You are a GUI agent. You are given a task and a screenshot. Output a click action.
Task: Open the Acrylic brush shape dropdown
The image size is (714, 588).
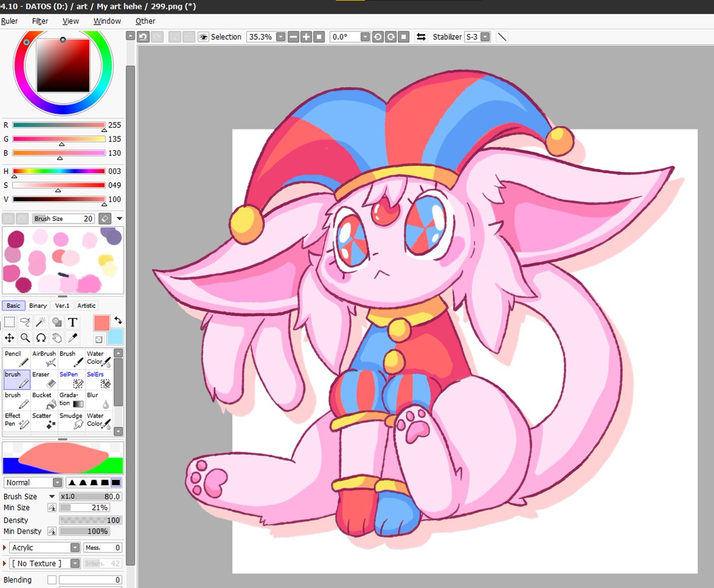(x=75, y=548)
